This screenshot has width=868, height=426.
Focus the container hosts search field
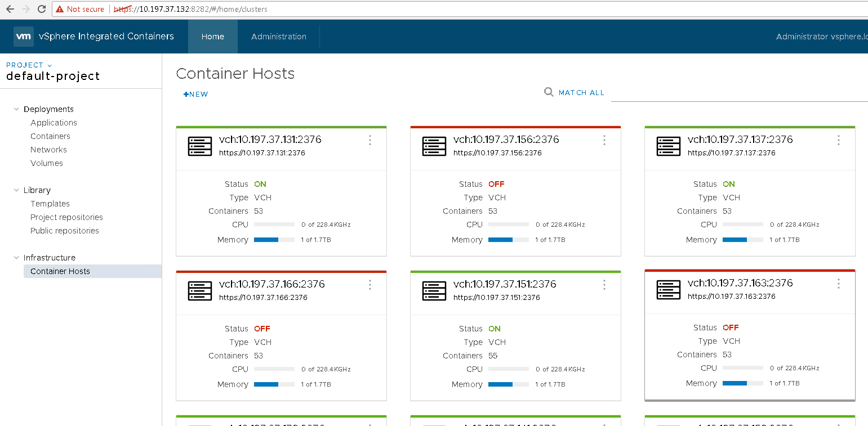[739, 93]
